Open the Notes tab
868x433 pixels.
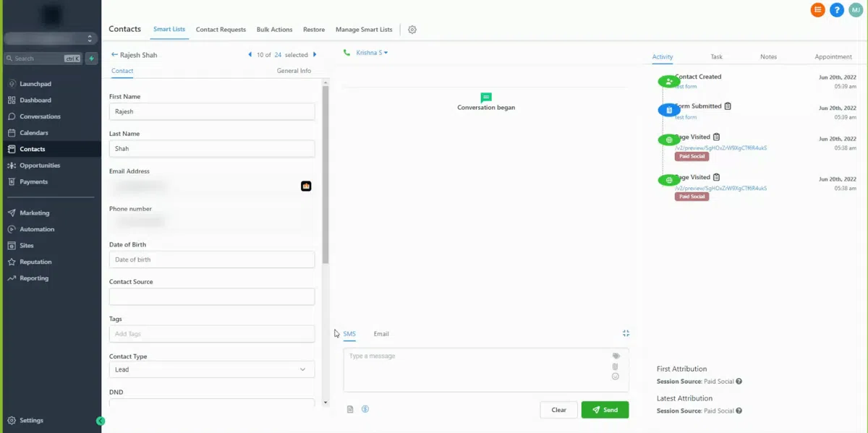point(768,56)
